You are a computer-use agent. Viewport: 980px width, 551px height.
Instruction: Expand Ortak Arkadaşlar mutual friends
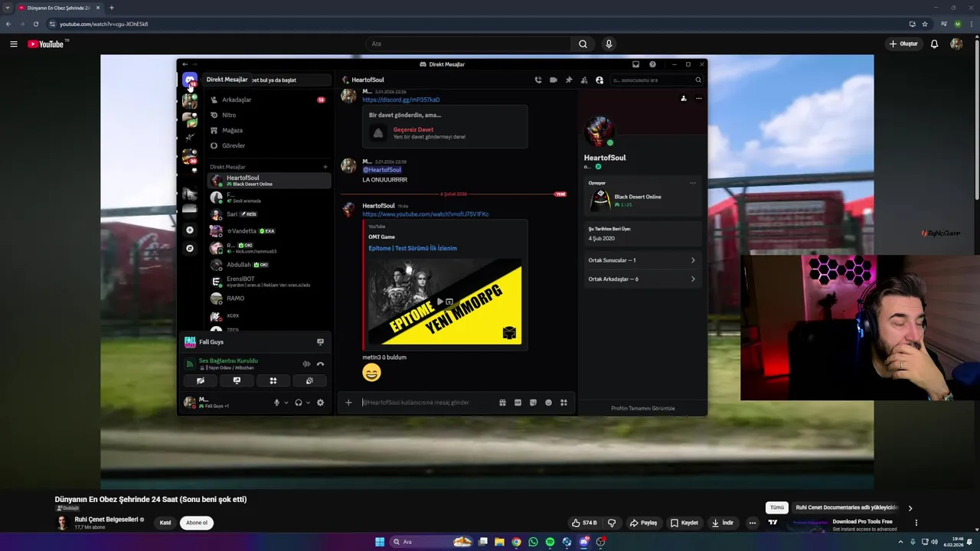642,279
